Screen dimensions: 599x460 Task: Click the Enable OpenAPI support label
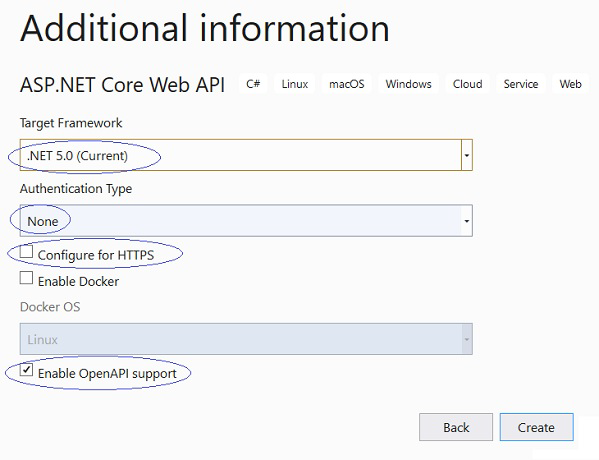(107, 374)
